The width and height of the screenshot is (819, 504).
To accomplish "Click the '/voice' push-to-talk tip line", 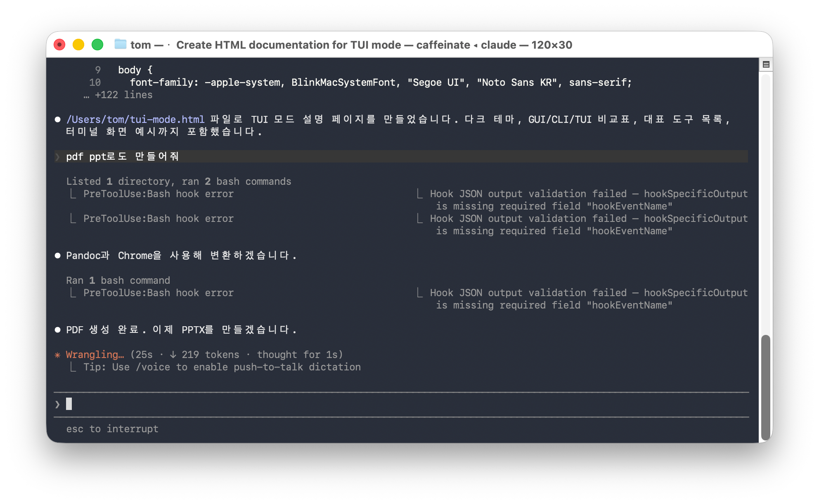I will click(222, 367).
